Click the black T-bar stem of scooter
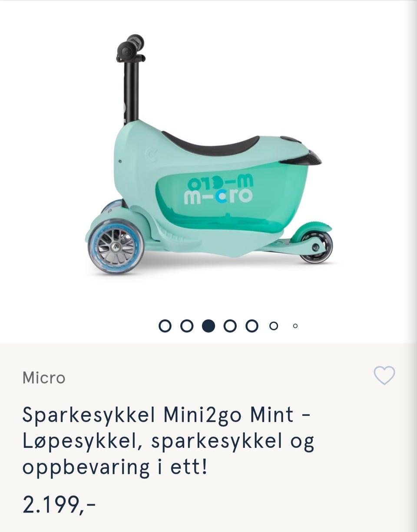This screenshot has width=417, height=532. point(131,91)
